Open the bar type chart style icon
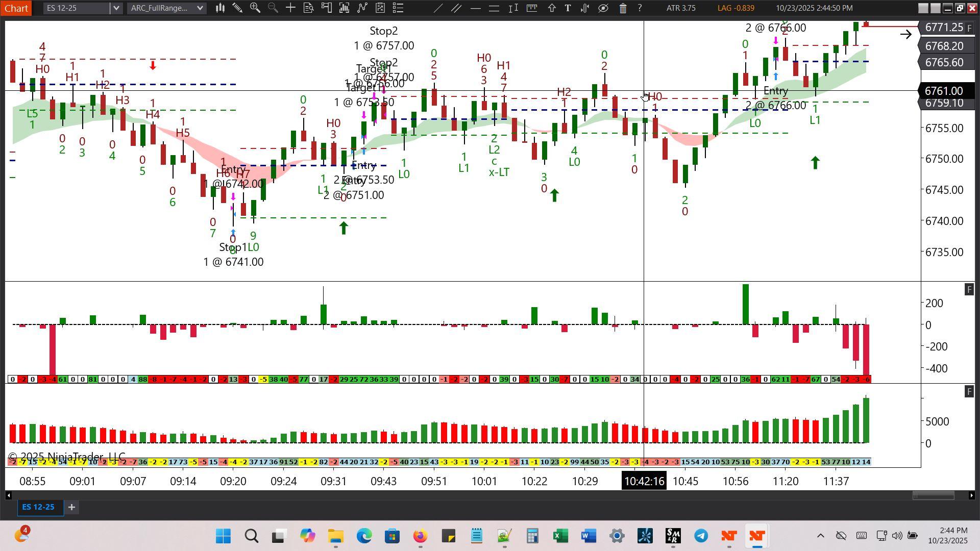The image size is (980, 551). tap(220, 8)
